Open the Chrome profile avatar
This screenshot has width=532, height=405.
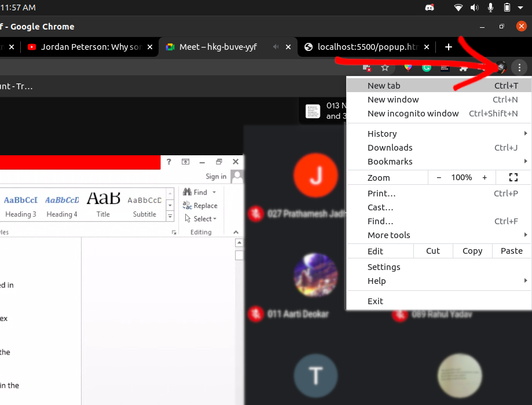[x=501, y=68]
